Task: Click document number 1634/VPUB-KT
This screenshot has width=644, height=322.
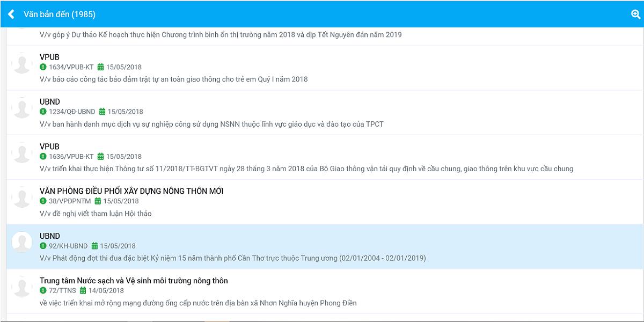Action: click(x=71, y=67)
